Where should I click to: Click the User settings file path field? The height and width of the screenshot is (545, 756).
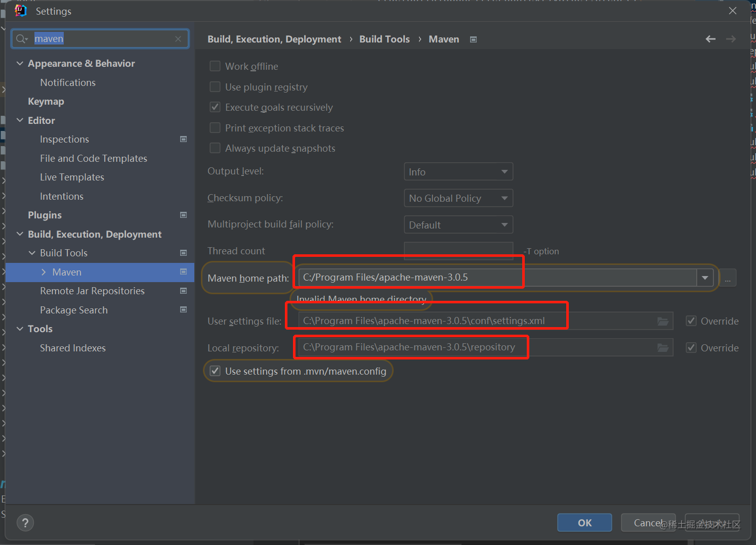pyautogui.click(x=486, y=321)
